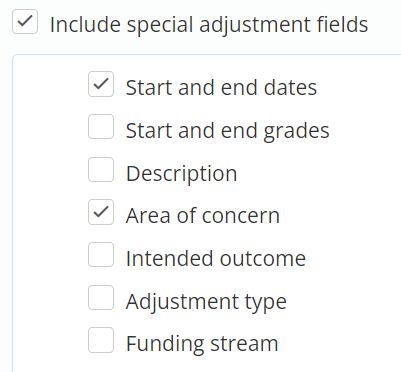Image resolution: width=401 pixels, height=372 pixels.
Task: Select the 'Start and end grades' label text
Action: pyautogui.click(x=228, y=131)
